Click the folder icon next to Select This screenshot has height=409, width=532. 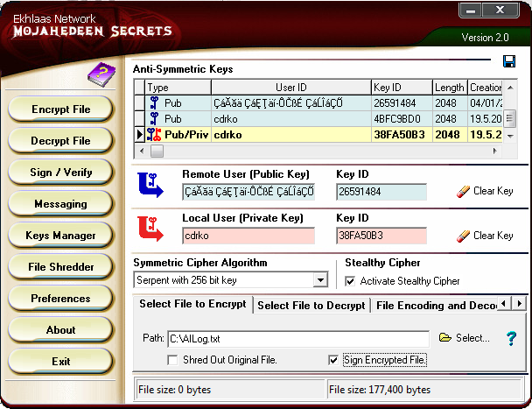pos(444,338)
